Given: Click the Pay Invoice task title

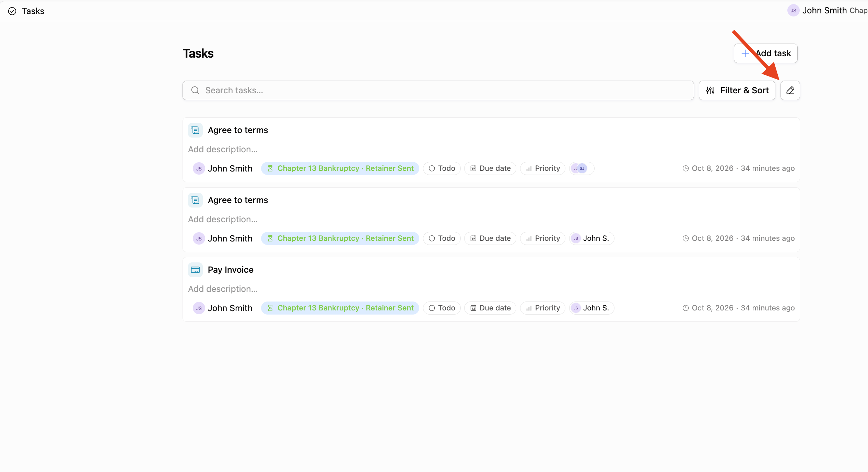Looking at the screenshot, I should pyautogui.click(x=231, y=270).
